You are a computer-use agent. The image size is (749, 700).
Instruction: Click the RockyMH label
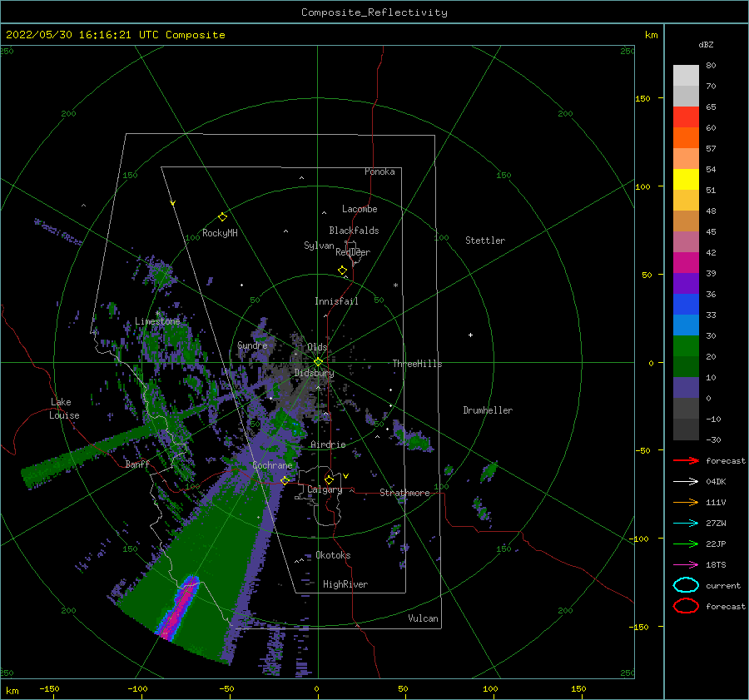pos(220,233)
